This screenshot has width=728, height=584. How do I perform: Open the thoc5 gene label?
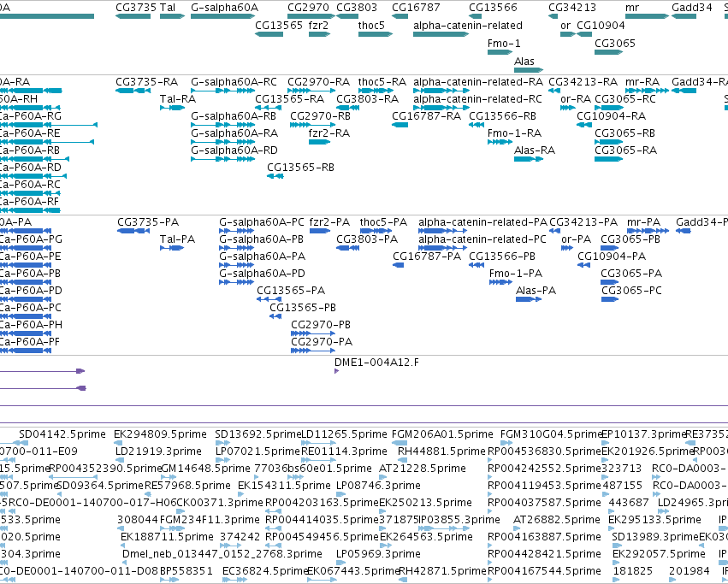point(371,25)
